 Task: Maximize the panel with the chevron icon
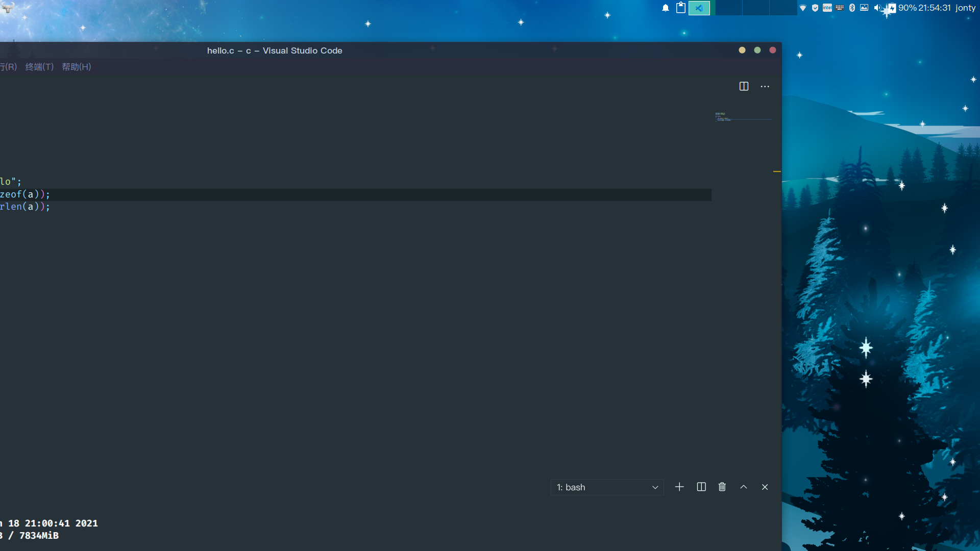pyautogui.click(x=743, y=487)
